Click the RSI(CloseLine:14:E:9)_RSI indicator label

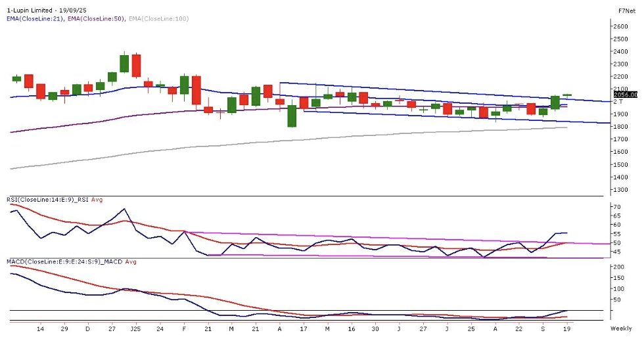click(x=48, y=200)
